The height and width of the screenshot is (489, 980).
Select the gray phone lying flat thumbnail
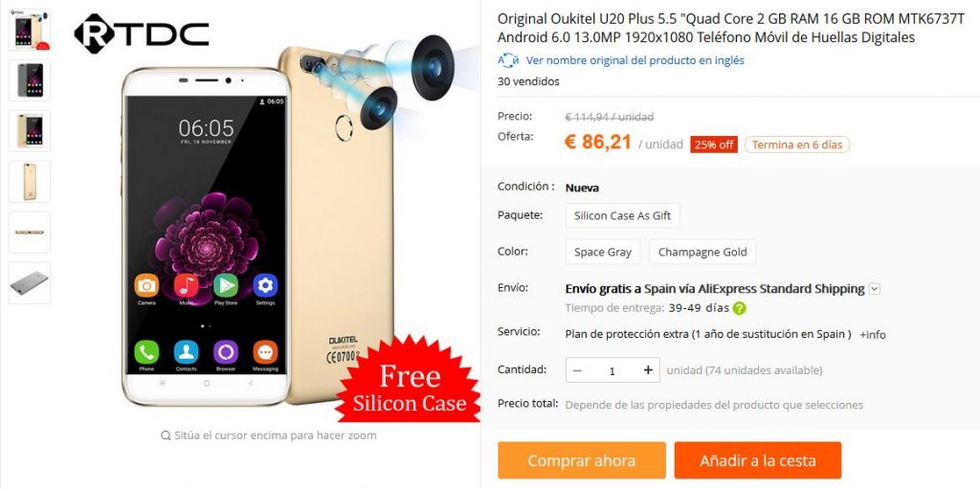(30, 282)
